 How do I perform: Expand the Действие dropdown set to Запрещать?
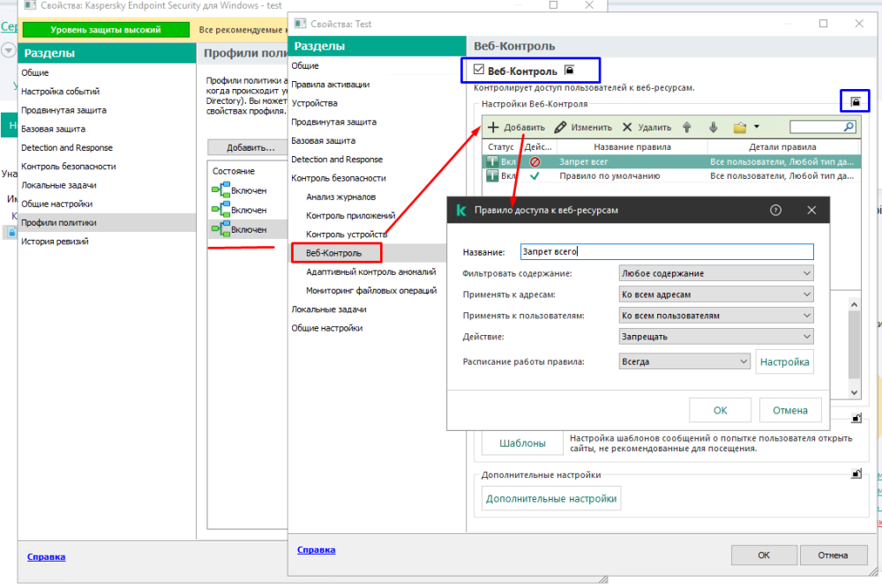(715, 337)
